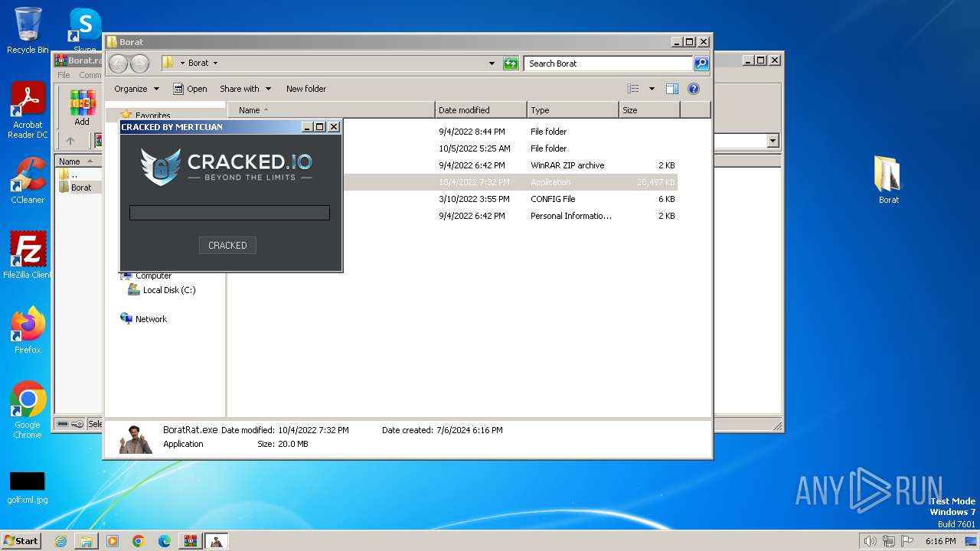Viewport: 980px width, 551px height.
Task: Open the Share with dropdown
Action: pyautogui.click(x=245, y=89)
